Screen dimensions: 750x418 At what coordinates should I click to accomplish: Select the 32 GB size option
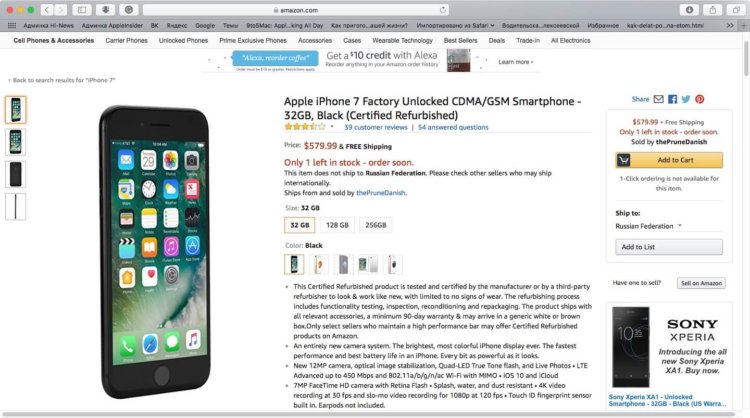(x=300, y=225)
